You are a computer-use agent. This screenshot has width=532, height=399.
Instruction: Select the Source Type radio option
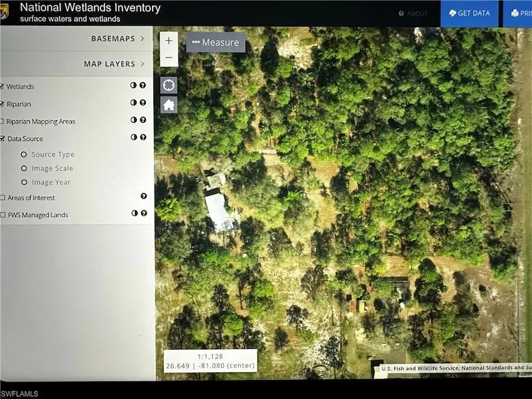24,155
